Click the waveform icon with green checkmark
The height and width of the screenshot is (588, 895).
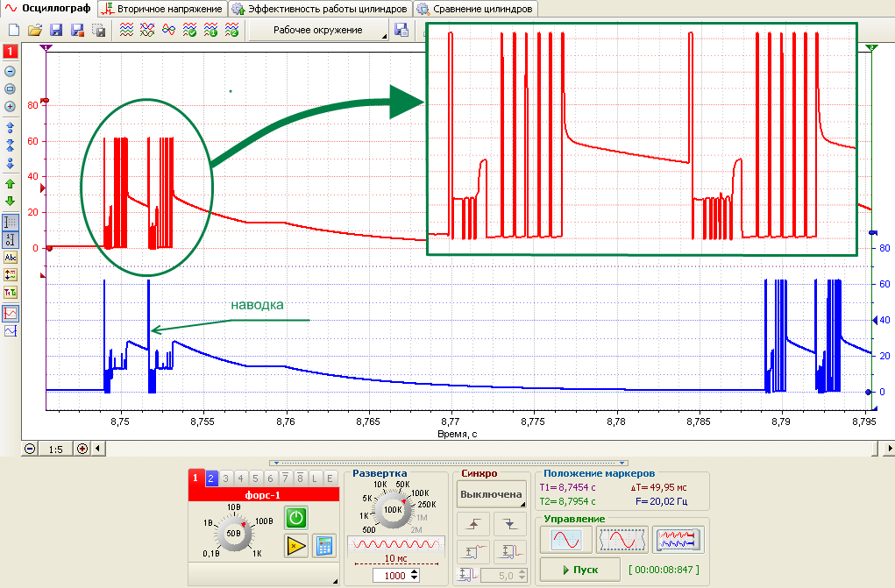point(189,31)
